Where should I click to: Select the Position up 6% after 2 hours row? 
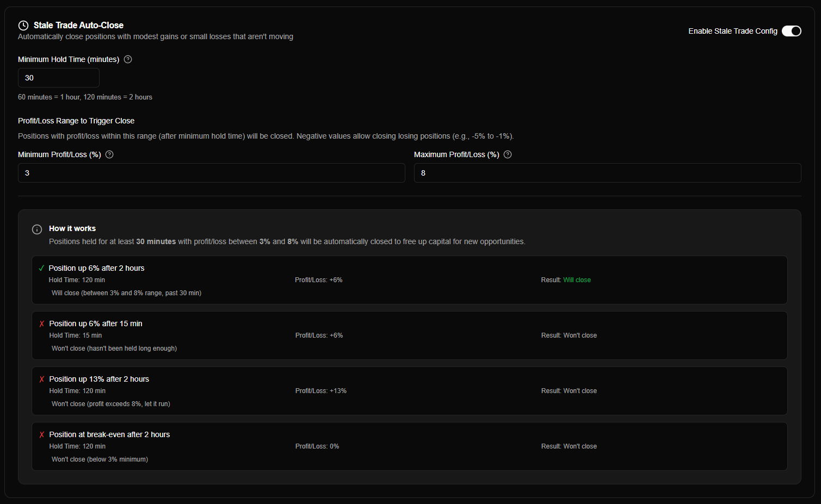point(410,280)
